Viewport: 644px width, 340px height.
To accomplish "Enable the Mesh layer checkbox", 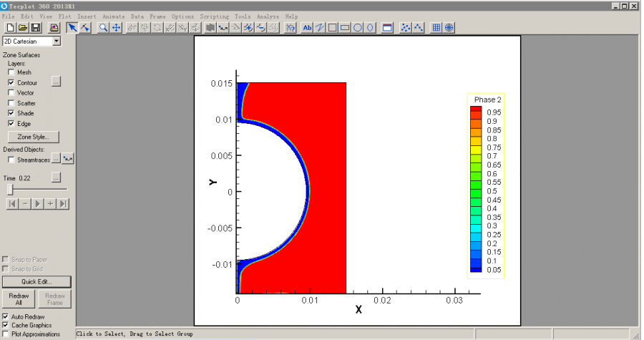I will [x=11, y=72].
